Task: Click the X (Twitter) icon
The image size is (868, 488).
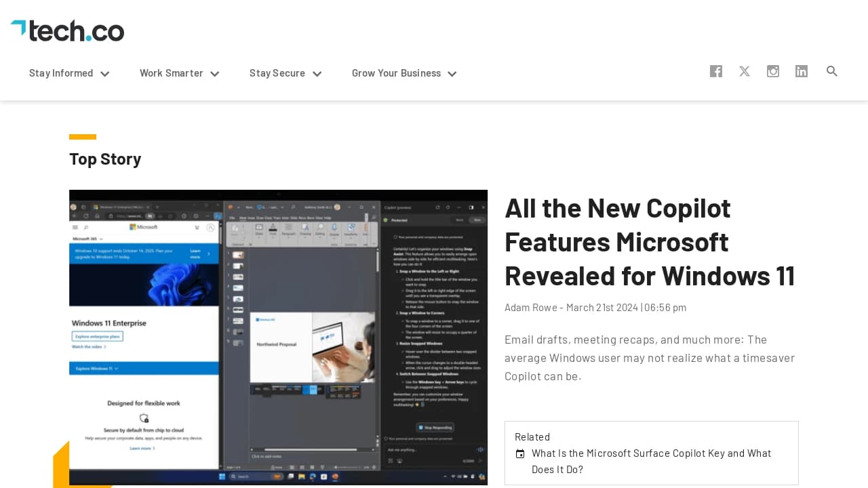Action: click(x=745, y=71)
